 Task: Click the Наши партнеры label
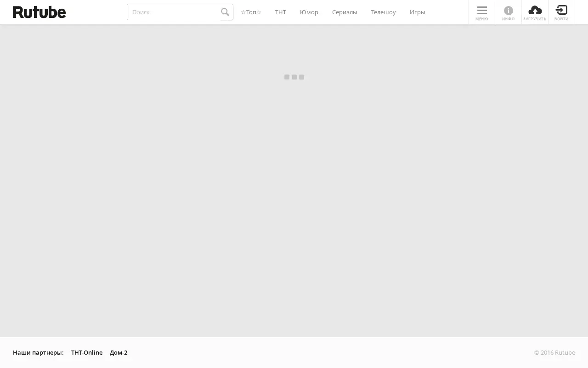(38, 352)
